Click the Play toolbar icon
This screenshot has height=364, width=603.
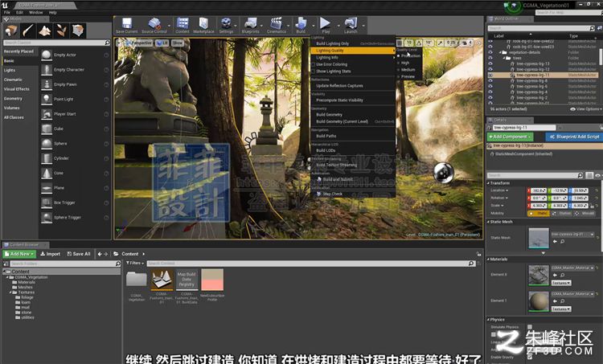click(326, 23)
